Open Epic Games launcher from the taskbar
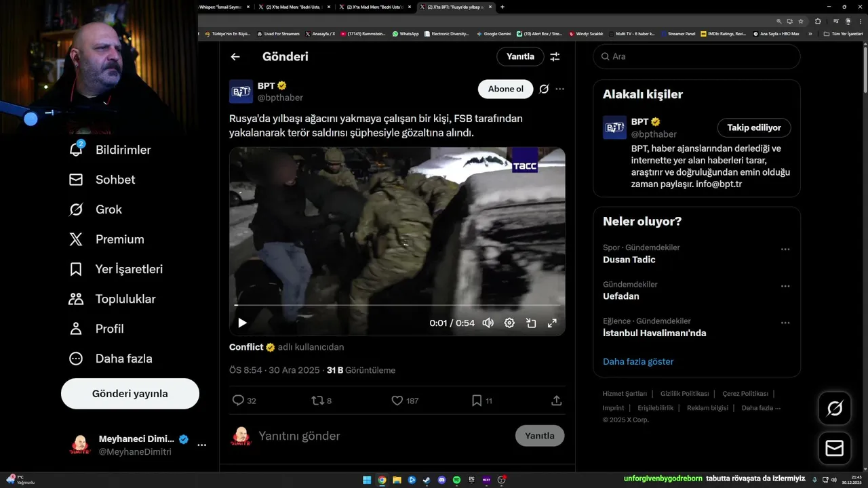 coord(471,480)
